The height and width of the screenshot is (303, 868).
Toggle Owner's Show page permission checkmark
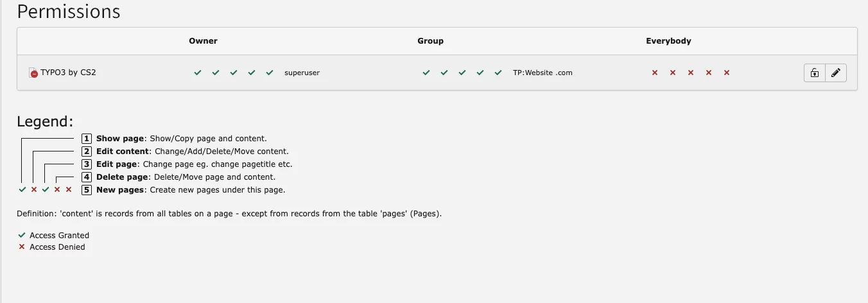198,73
